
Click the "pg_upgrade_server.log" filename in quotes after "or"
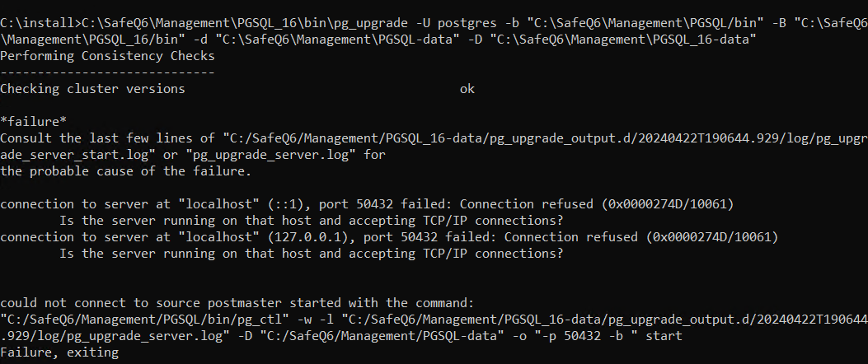click(x=274, y=155)
